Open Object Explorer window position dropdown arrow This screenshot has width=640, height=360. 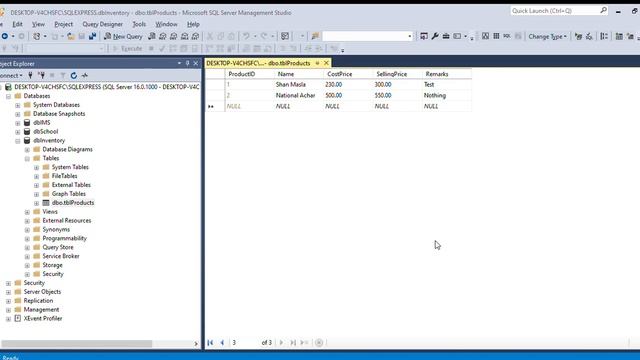(x=179, y=63)
